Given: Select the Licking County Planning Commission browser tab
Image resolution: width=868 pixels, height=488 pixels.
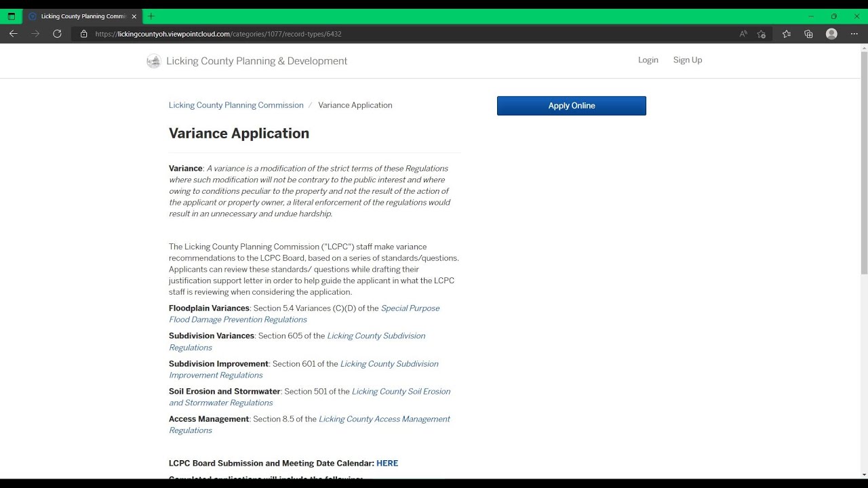Looking at the screenshot, I should pyautogui.click(x=83, y=16).
